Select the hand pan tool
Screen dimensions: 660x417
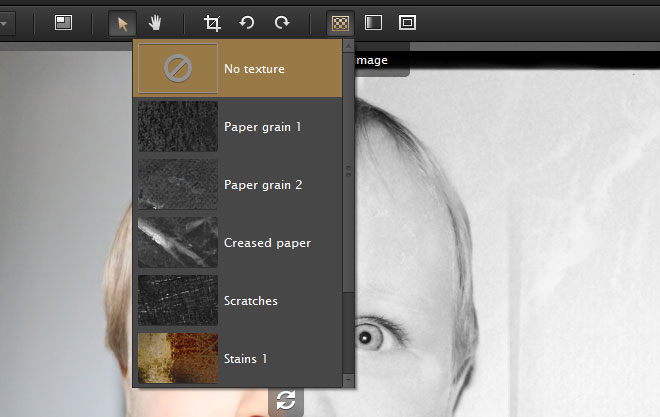155,23
